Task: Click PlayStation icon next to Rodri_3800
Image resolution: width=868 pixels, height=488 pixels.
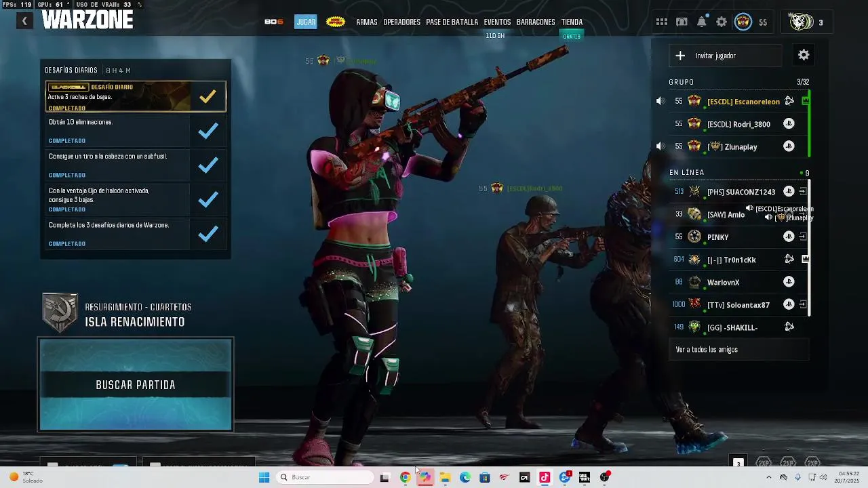Action: [789, 124]
